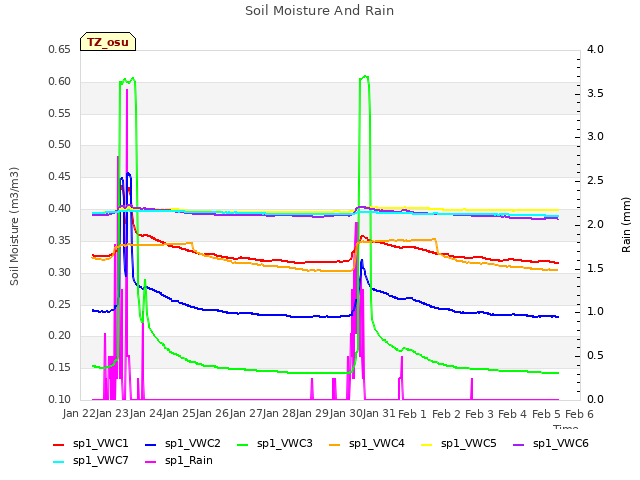Screen dimensions: 640x480
Task: Click the Jan 31 x-axis tick label
Action: pos(379,413)
